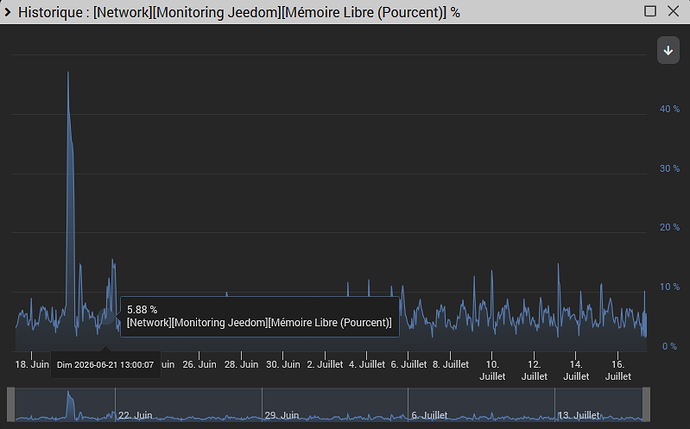Click the 10. Juillet axis label
The image size is (690, 429).
pyautogui.click(x=492, y=370)
